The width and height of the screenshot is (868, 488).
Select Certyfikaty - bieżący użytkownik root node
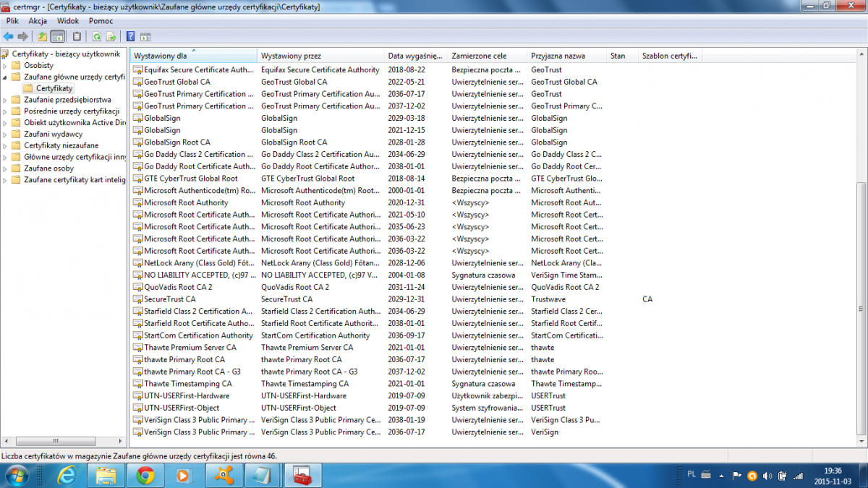click(x=66, y=54)
